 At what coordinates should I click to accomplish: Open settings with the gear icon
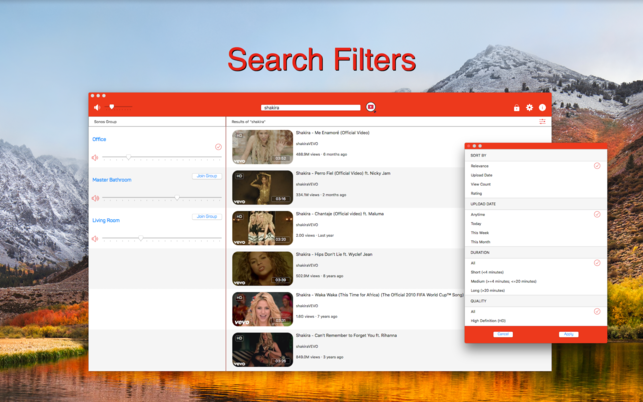(529, 107)
